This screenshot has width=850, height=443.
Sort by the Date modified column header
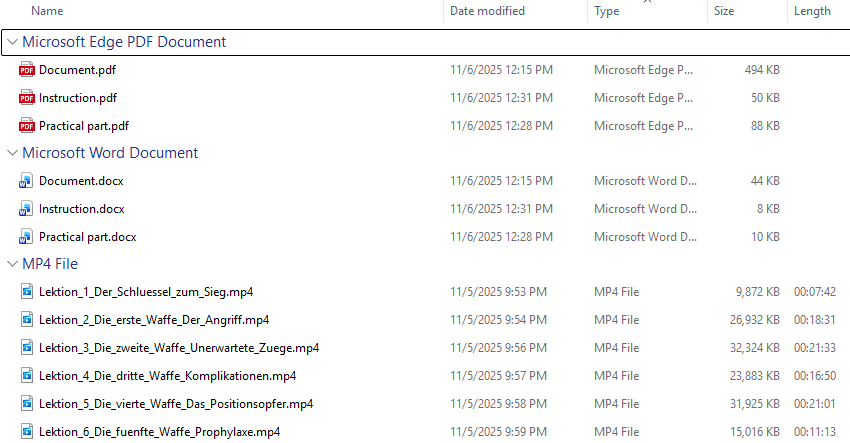(487, 11)
